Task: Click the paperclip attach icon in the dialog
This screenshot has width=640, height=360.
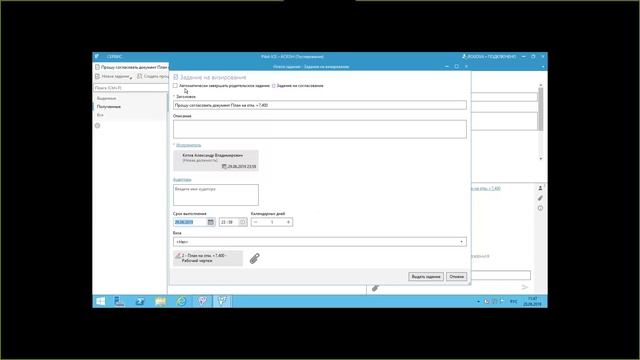Action: click(x=254, y=258)
